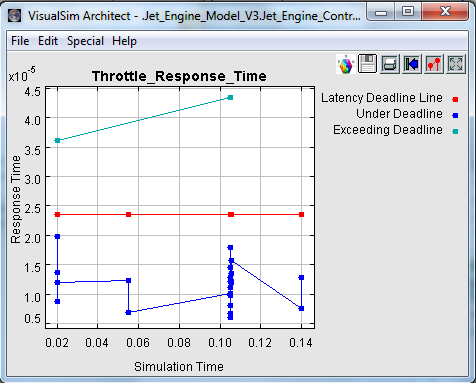476x383 pixels.
Task: Click the teal Exceeding Deadline legend swatch
Action: coord(455,131)
